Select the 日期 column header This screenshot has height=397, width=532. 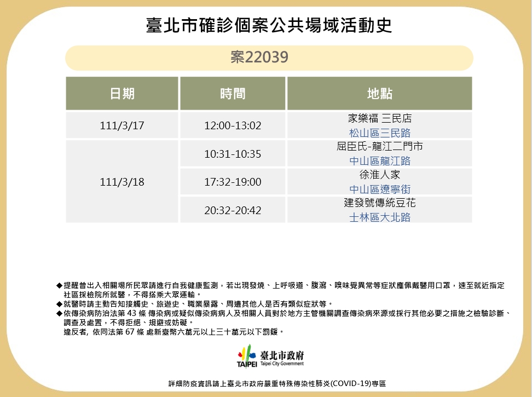pos(122,94)
